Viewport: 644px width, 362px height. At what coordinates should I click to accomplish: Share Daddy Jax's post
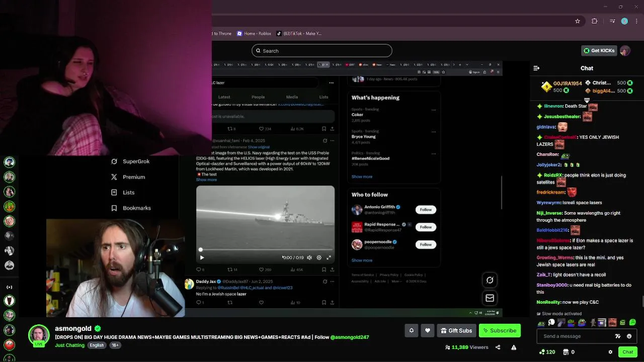(x=332, y=302)
